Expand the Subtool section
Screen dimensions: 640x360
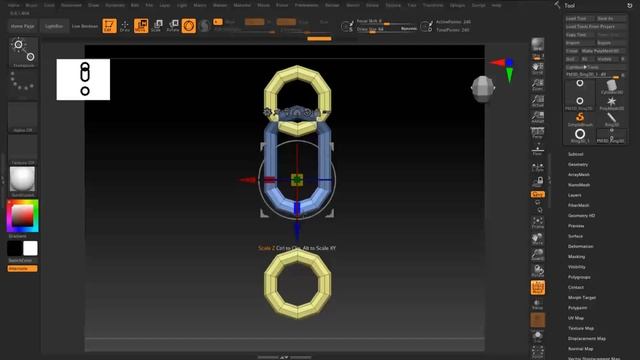[576, 154]
